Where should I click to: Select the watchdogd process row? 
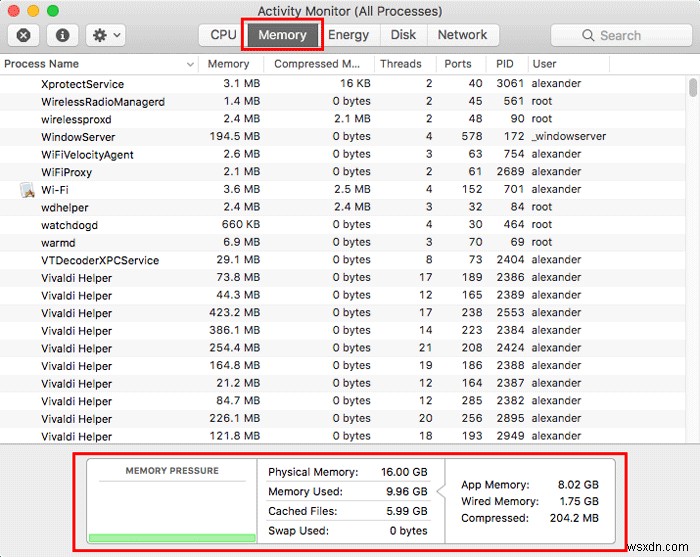[343, 225]
